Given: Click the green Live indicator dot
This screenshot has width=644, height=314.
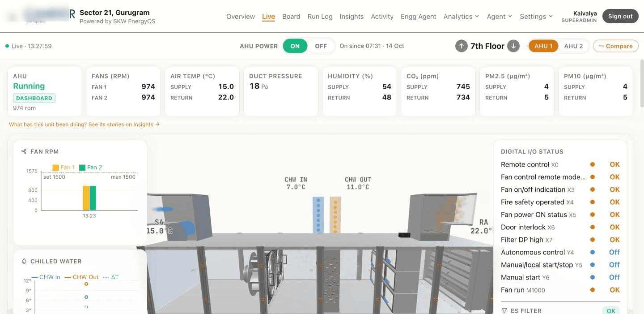Looking at the screenshot, I should (x=7, y=46).
